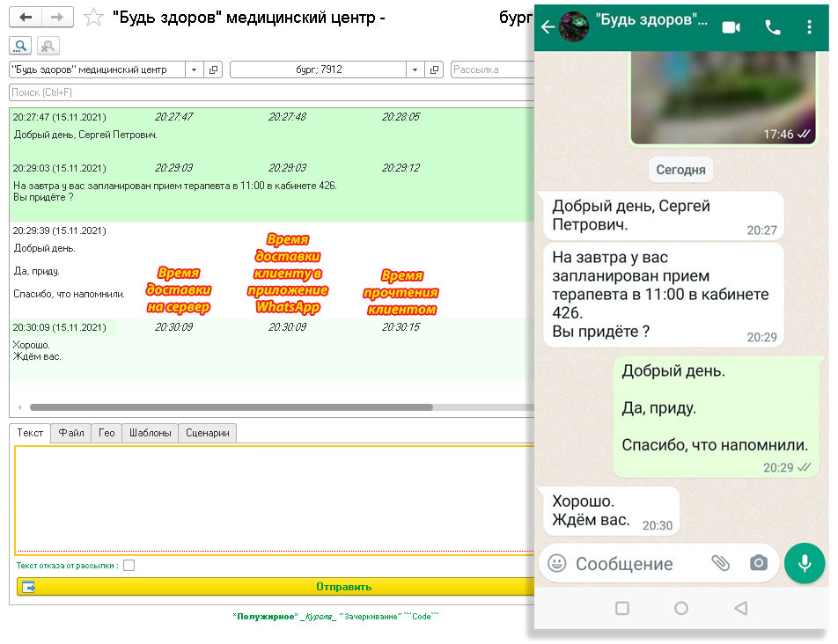838x644 pixels.
Task: Open the blurred image message in WhatsApp
Action: click(723, 97)
